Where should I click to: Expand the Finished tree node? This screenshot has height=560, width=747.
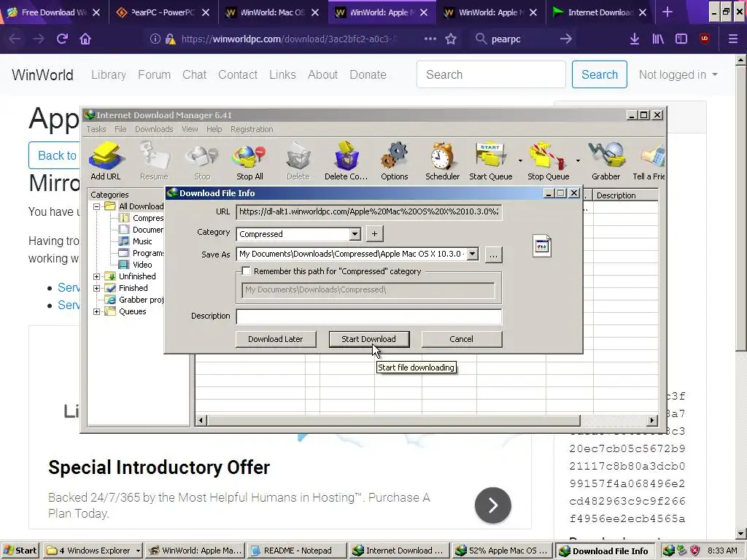tap(96, 288)
